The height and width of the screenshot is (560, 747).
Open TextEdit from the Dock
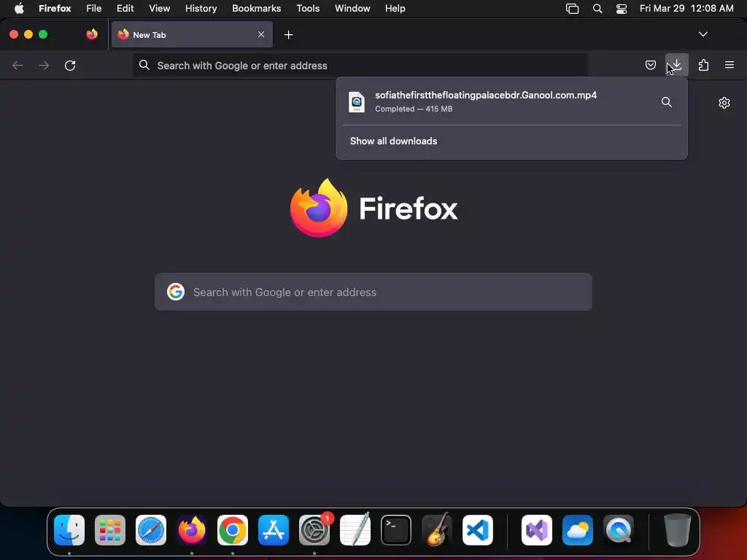tap(355, 529)
